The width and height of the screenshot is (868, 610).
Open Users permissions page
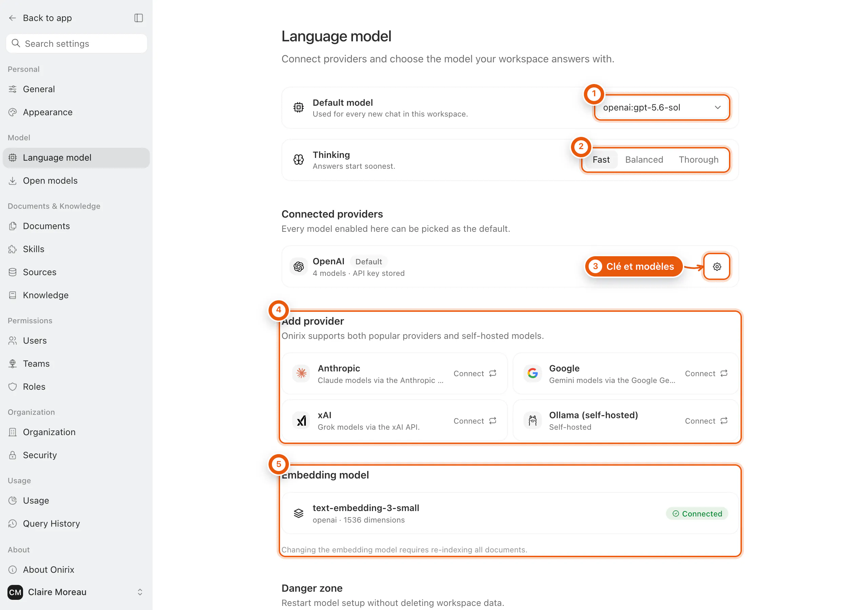point(76,341)
